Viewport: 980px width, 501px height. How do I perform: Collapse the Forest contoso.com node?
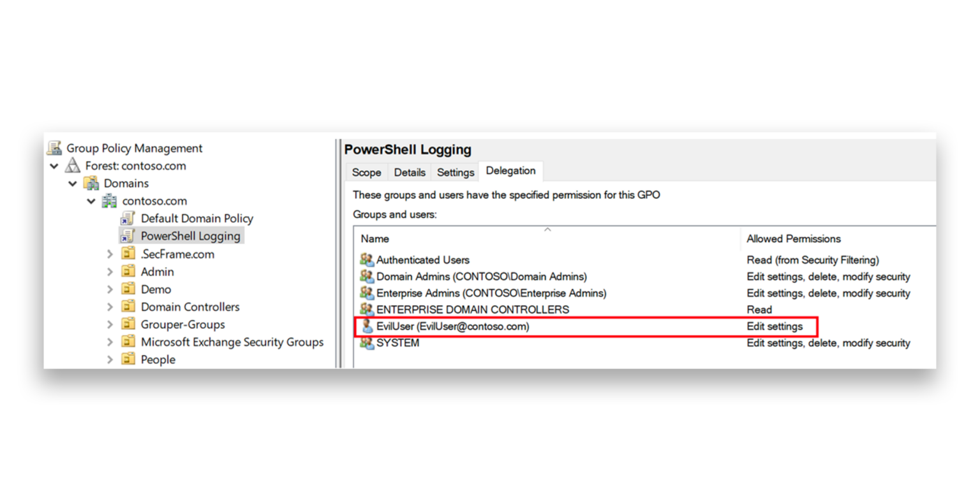tap(54, 166)
